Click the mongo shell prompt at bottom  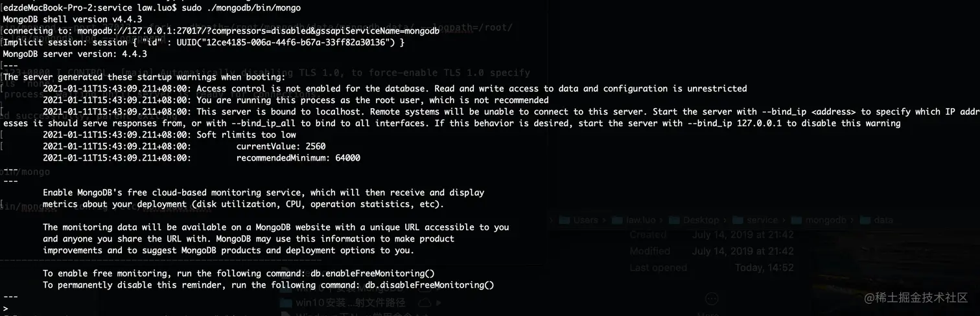(6, 308)
